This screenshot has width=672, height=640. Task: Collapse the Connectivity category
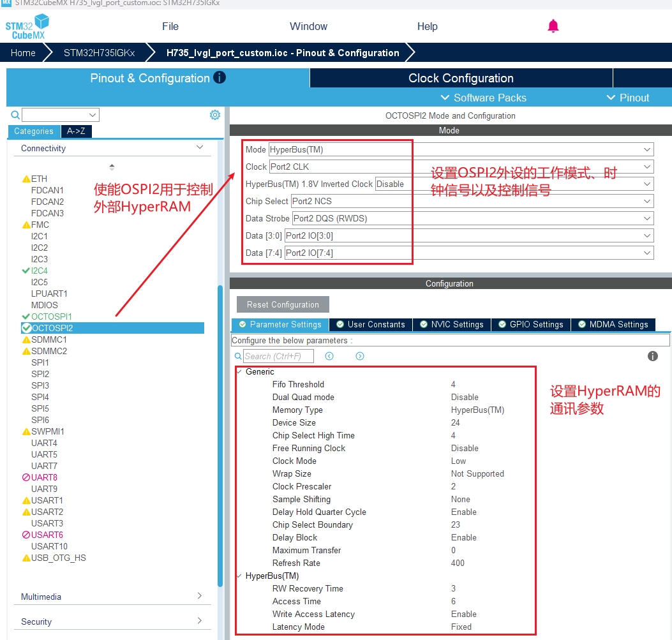point(199,147)
